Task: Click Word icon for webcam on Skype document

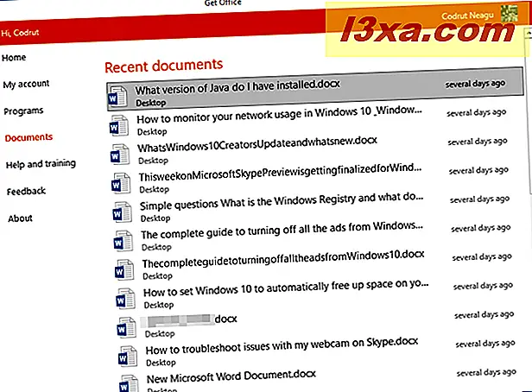Action: (x=127, y=356)
